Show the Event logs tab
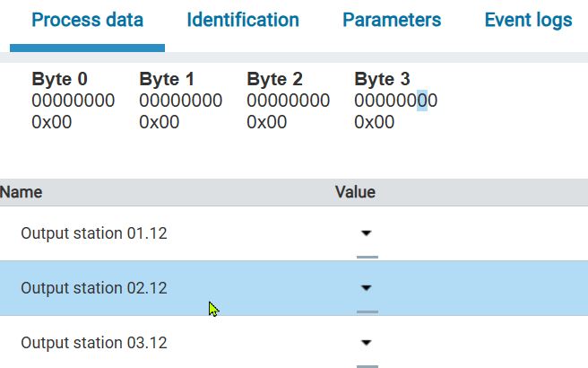Screen dimensions: 588x368 click(x=528, y=21)
